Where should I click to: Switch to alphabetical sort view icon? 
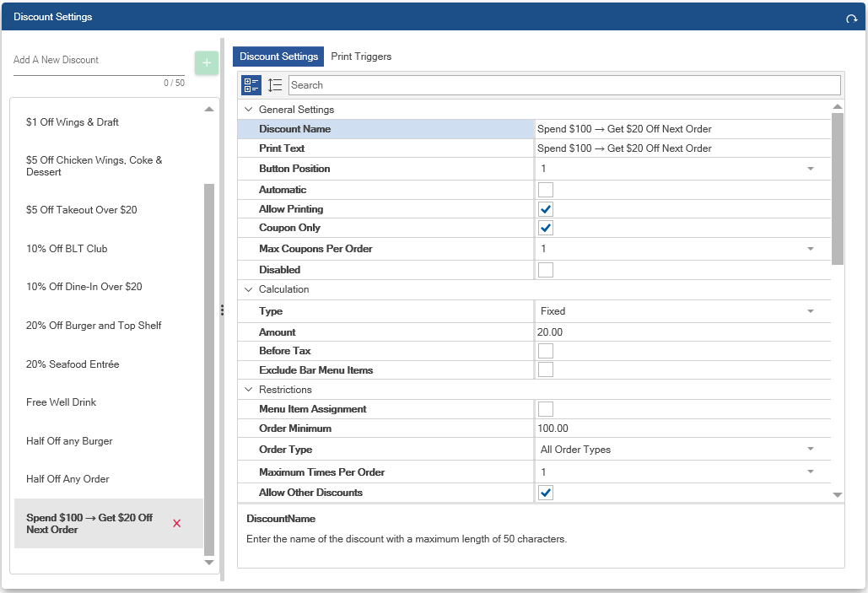tap(275, 85)
